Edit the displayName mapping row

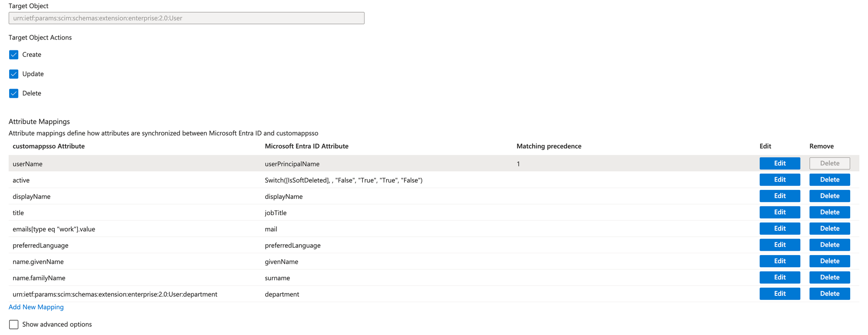(779, 196)
